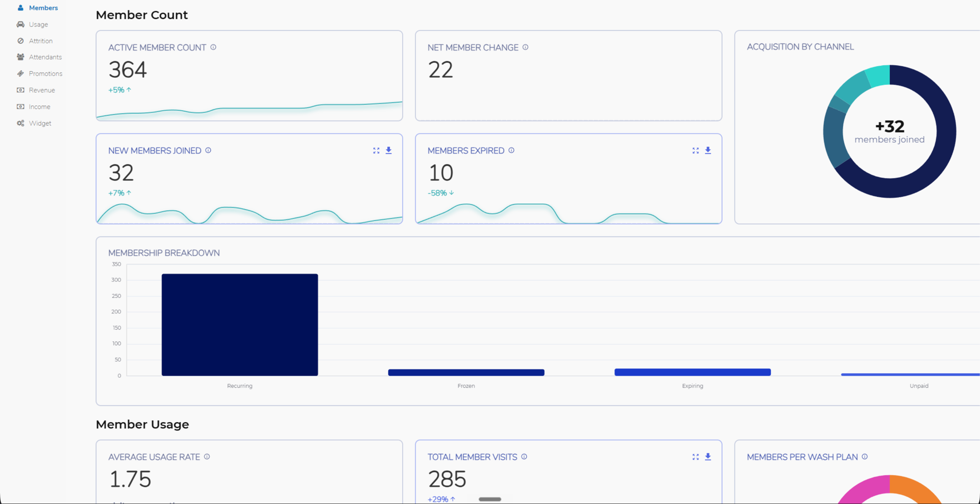
Task: Click the Expiring bar in breakdown chart
Action: [x=692, y=372]
